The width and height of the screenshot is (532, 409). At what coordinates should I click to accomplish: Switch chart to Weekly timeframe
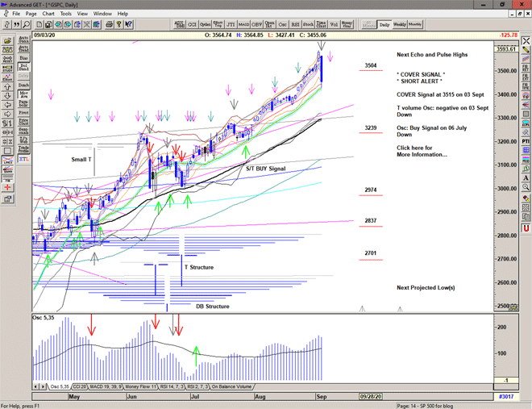[400, 25]
